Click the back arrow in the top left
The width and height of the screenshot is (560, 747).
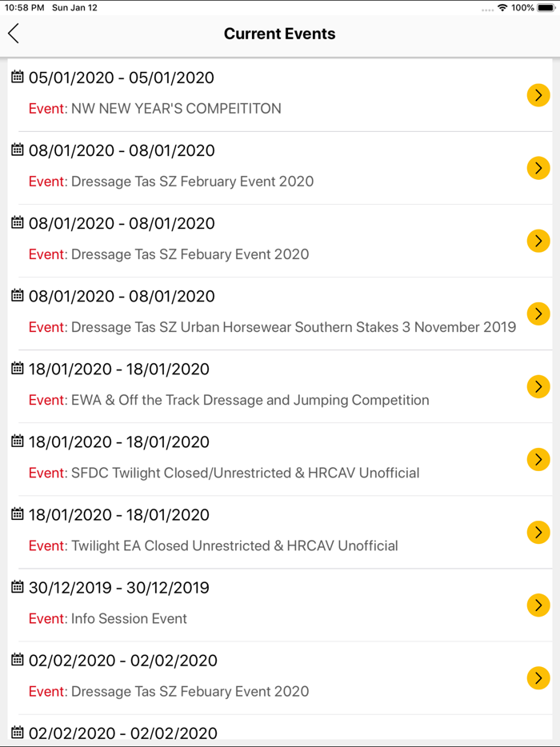click(x=14, y=34)
